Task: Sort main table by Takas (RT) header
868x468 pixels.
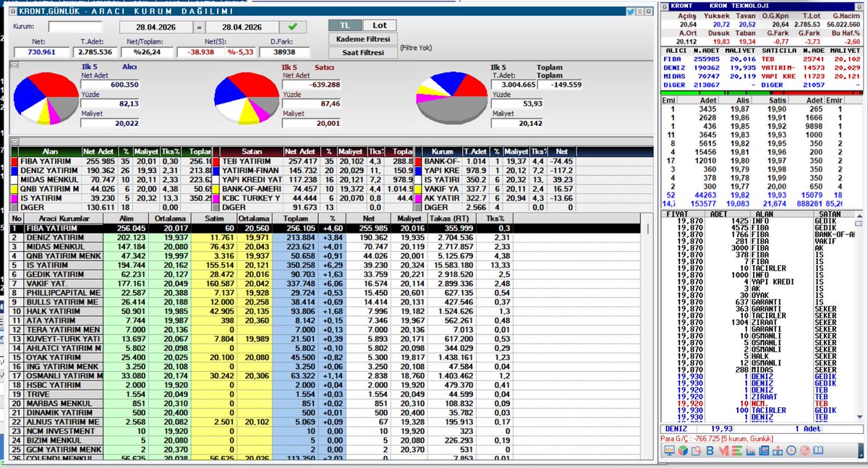Action: [x=449, y=218]
